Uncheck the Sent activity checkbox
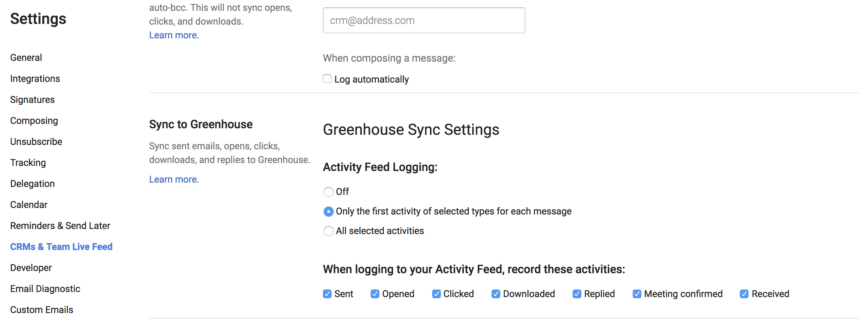The width and height of the screenshot is (868, 329). pos(327,294)
